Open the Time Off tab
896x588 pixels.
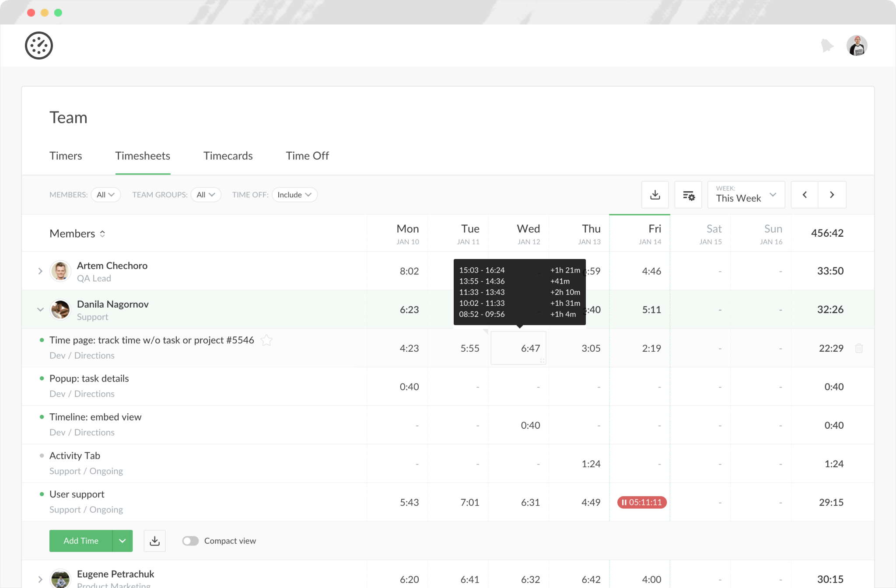[307, 156]
